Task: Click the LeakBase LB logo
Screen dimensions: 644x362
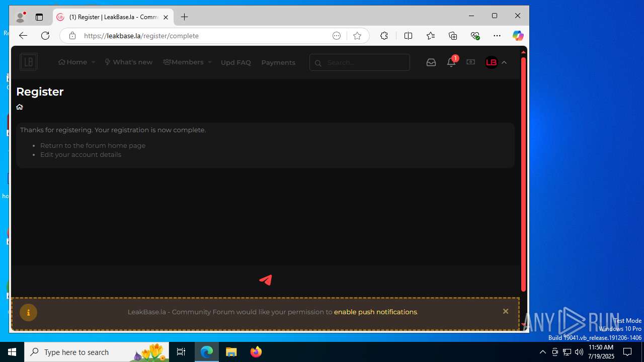Action: click(x=29, y=62)
